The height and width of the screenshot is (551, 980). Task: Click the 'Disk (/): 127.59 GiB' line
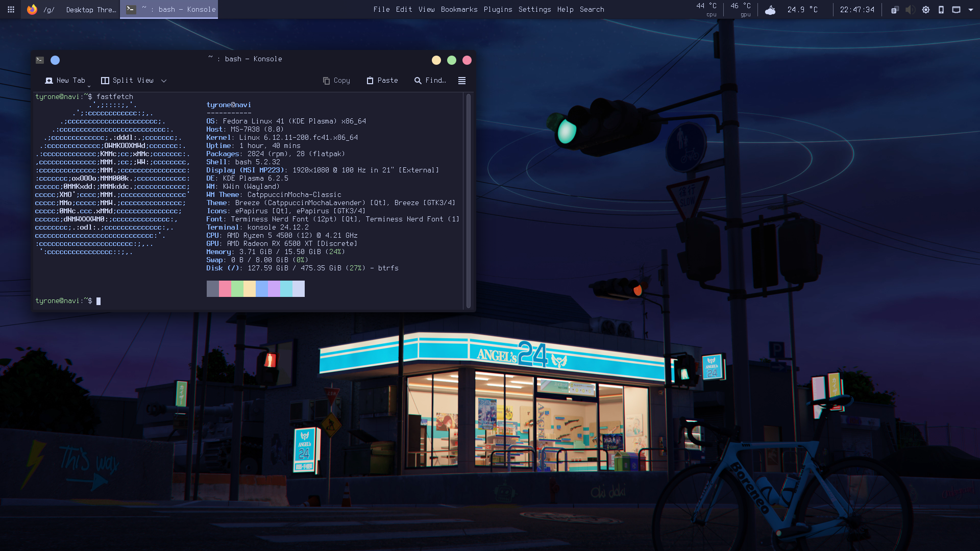(x=303, y=268)
